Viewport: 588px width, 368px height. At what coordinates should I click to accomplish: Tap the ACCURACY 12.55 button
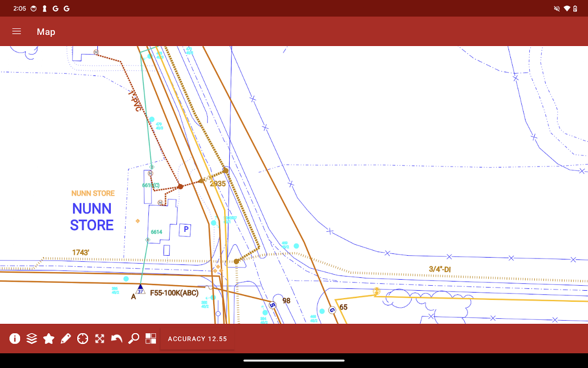198,339
